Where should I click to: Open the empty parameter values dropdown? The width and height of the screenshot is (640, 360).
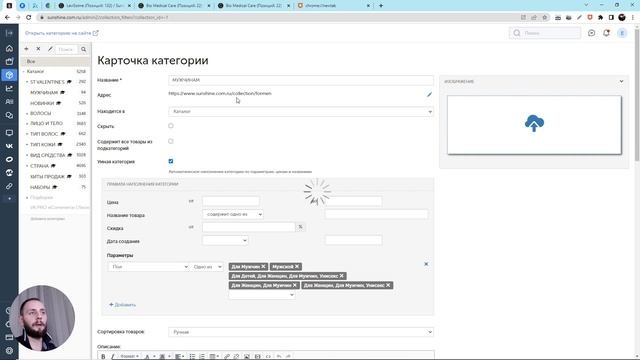click(262, 295)
